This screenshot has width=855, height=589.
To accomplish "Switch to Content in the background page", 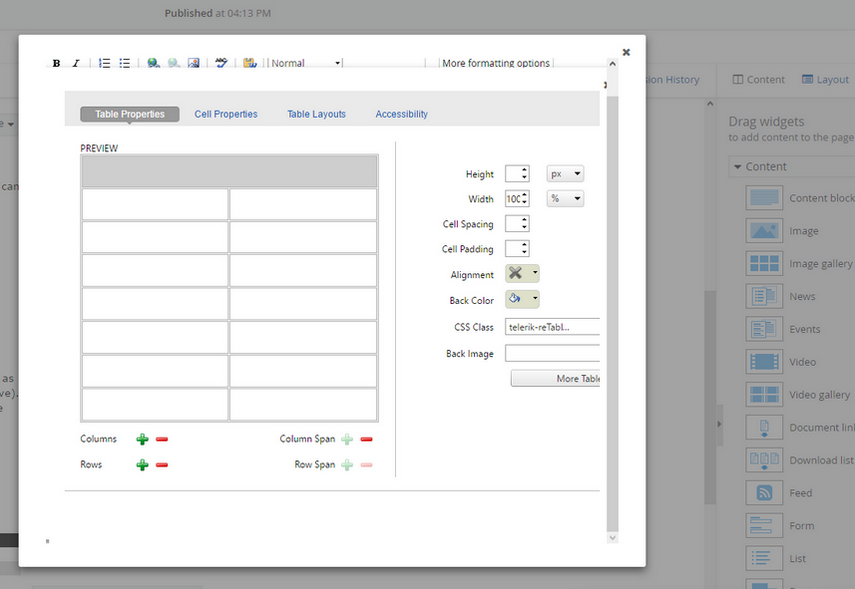I will (758, 80).
